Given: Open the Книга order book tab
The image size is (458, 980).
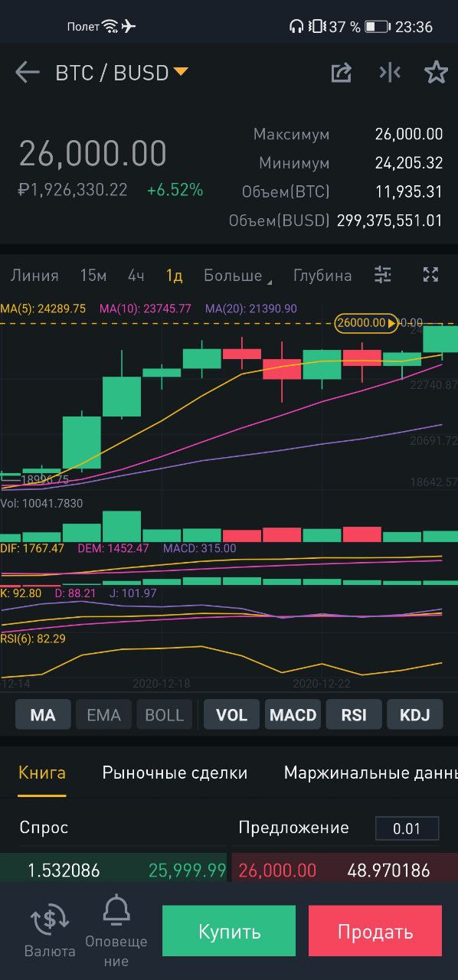Looking at the screenshot, I should [x=42, y=773].
